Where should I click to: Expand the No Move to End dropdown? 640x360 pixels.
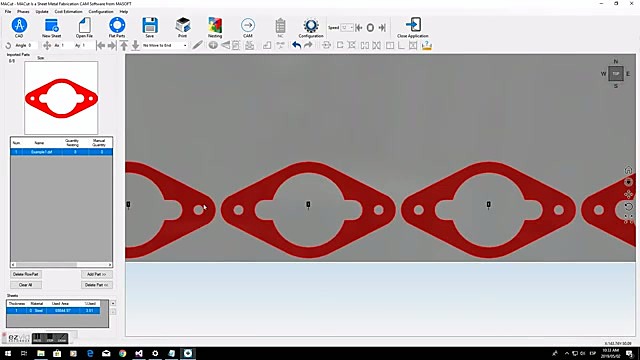point(185,45)
